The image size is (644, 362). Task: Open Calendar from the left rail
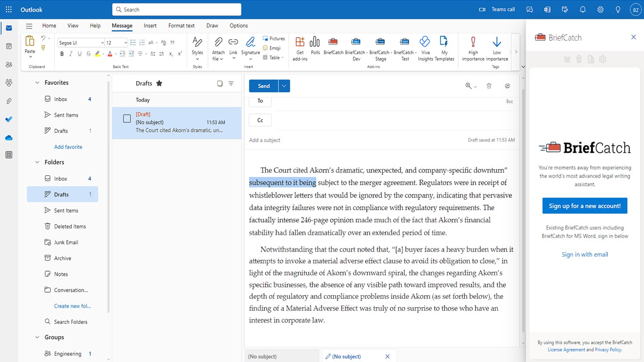pyautogui.click(x=8, y=46)
